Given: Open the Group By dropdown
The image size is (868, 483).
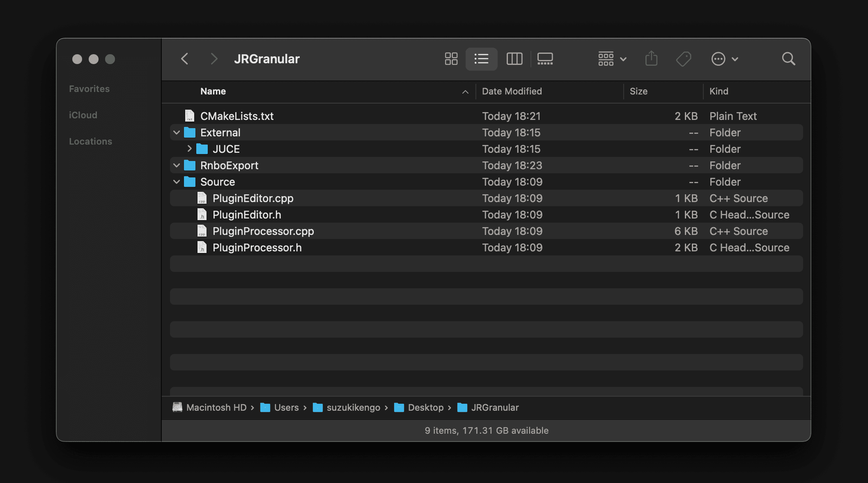Looking at the screenshot, I should (x=612, y=59).
